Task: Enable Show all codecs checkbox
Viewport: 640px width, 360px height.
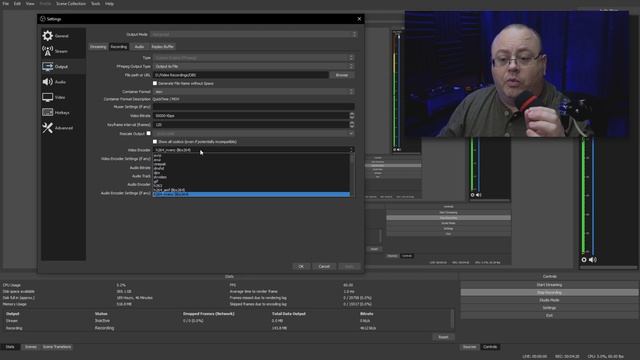Action: pyautogui.click(x=155, y=142)
